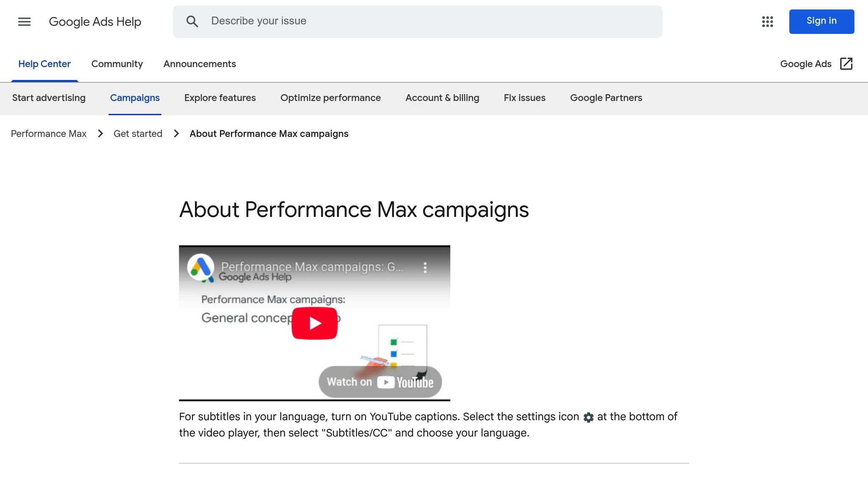Click the Google Ads external link icon
The width and height of the screenshot is (868, 488).
pos(846,64)
